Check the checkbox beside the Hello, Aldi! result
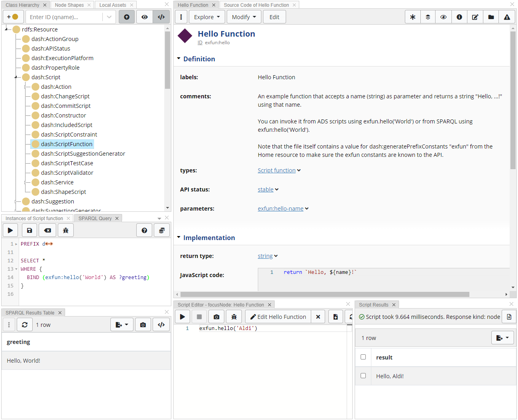Image resolution: width=518 pixels, height=420 pixels. click(x=363, y=375)
